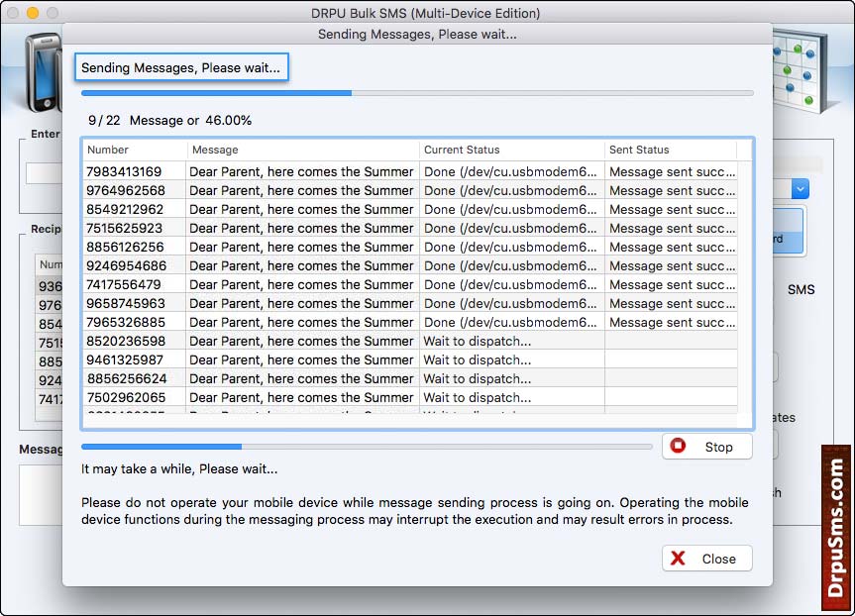
Task: Click the Number column header
Action: tap(134, 150)
